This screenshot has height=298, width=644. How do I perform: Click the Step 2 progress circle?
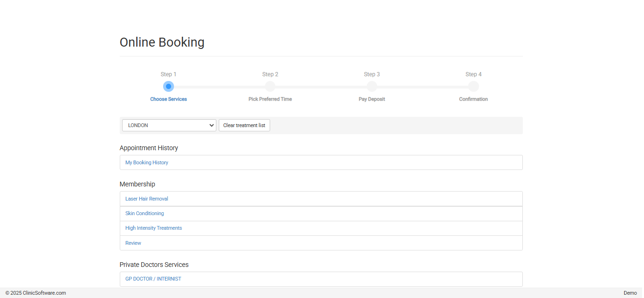[x=270, y=86]
